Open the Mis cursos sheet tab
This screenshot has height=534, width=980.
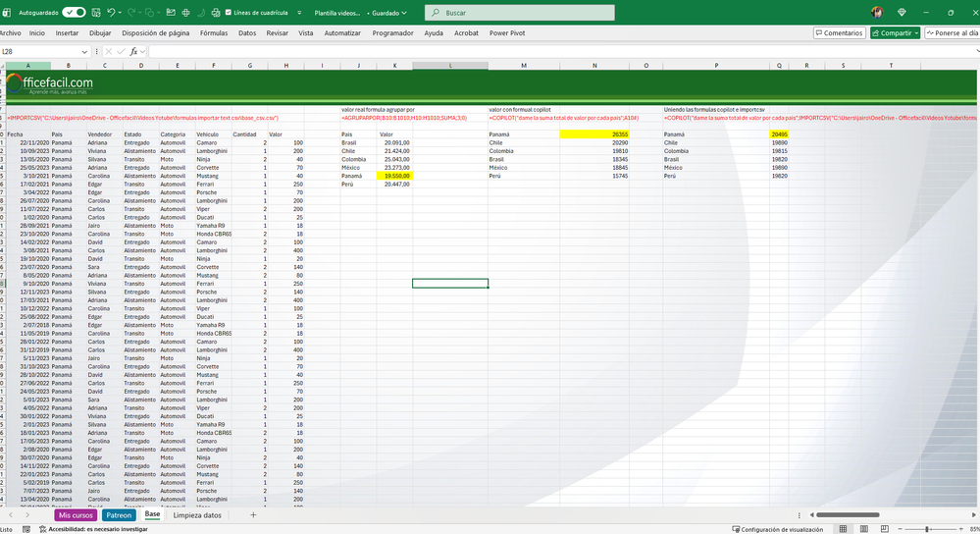(x=76, y=515)
